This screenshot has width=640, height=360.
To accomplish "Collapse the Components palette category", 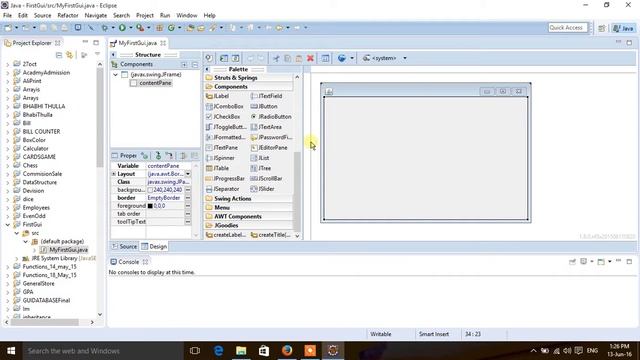I will (249, 87).
